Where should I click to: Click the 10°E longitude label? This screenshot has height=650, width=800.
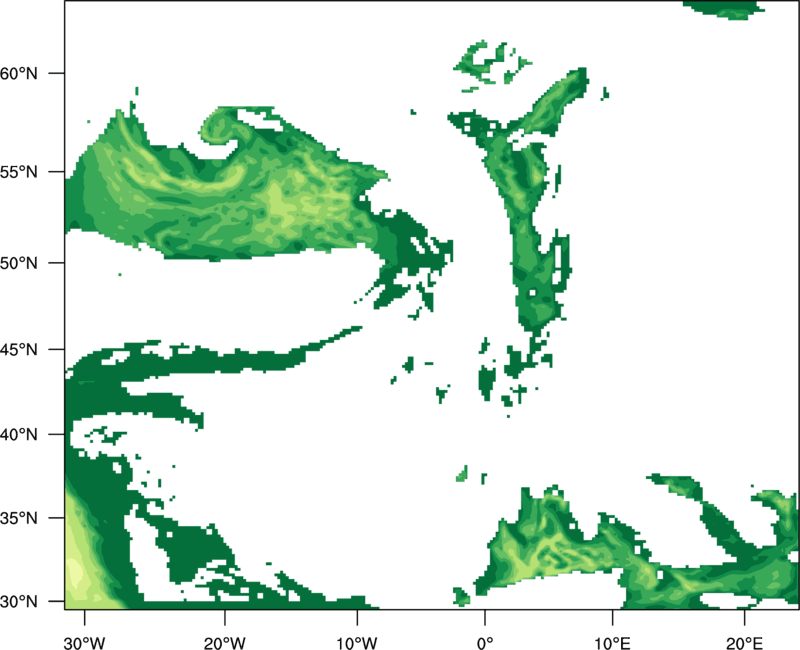(x=612, y=643)
